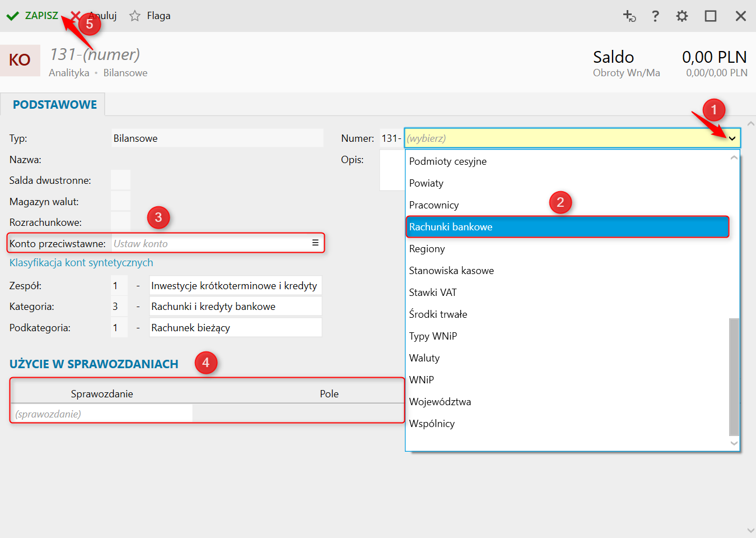Click the sprawozdanie input field
The width and height of the screenshot is (756, 538).
click(102, 414)
